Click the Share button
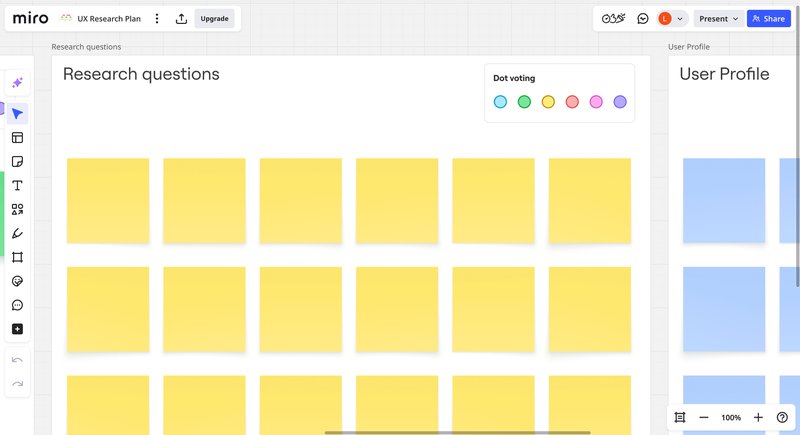The width and height of the screenshot is (800, 435). [768, 18]
